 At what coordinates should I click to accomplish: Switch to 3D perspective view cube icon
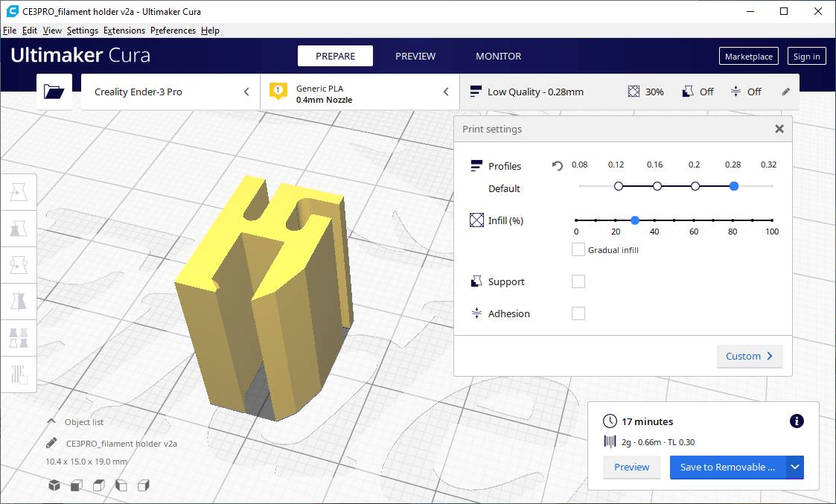click(x=54, y=485)
